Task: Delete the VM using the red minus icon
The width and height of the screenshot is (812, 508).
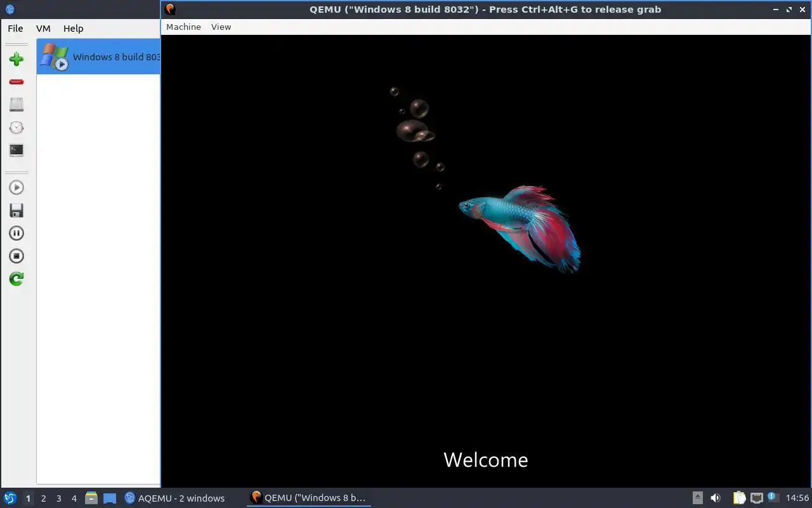Action: pos(16,82)
